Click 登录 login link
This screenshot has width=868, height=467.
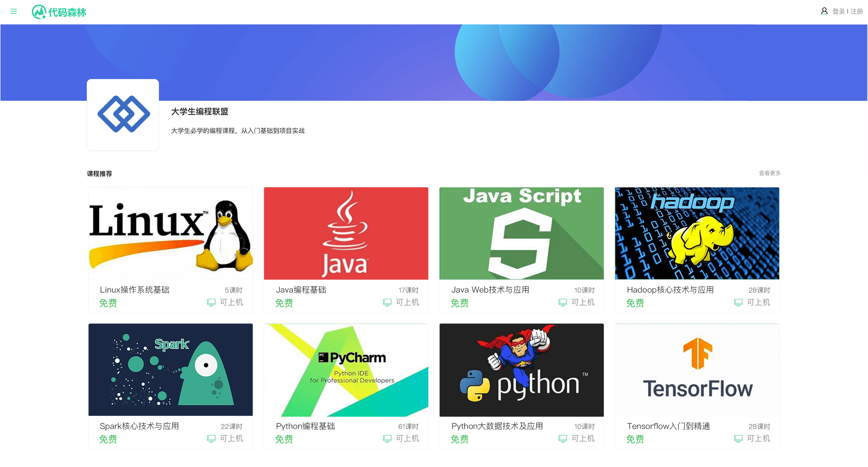(x=838, y=12)
